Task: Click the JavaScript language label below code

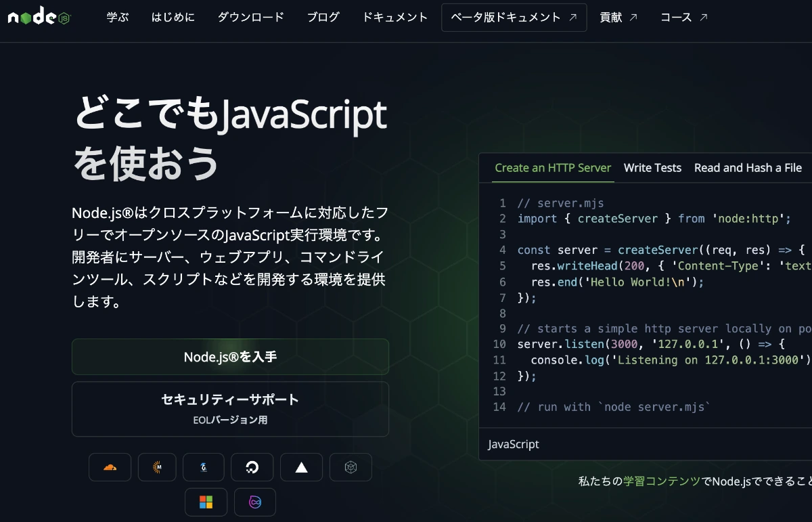Action: tap(514, 444)
